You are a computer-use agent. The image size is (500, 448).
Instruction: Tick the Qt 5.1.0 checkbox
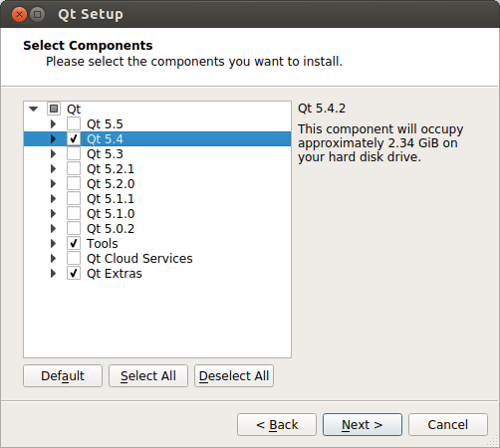pyautogui.click(x=74, y=213)
